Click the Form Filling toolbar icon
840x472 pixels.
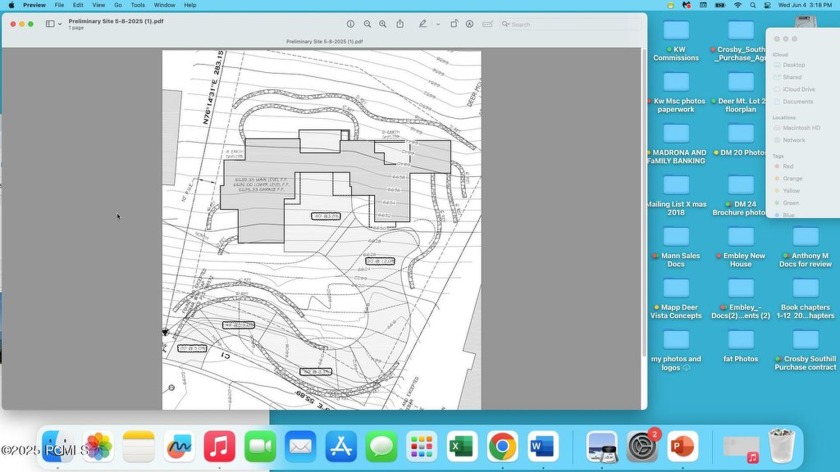pos(487,24)
